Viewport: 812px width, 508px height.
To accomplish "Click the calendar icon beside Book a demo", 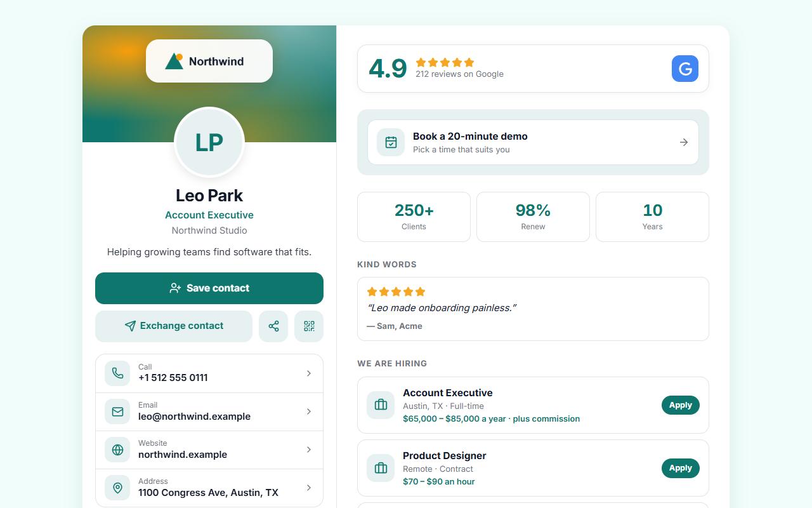I will (x=391, y=142).
